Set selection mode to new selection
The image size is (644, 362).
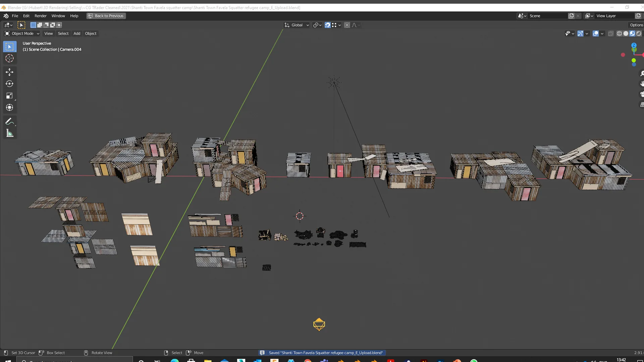(33, 25)
